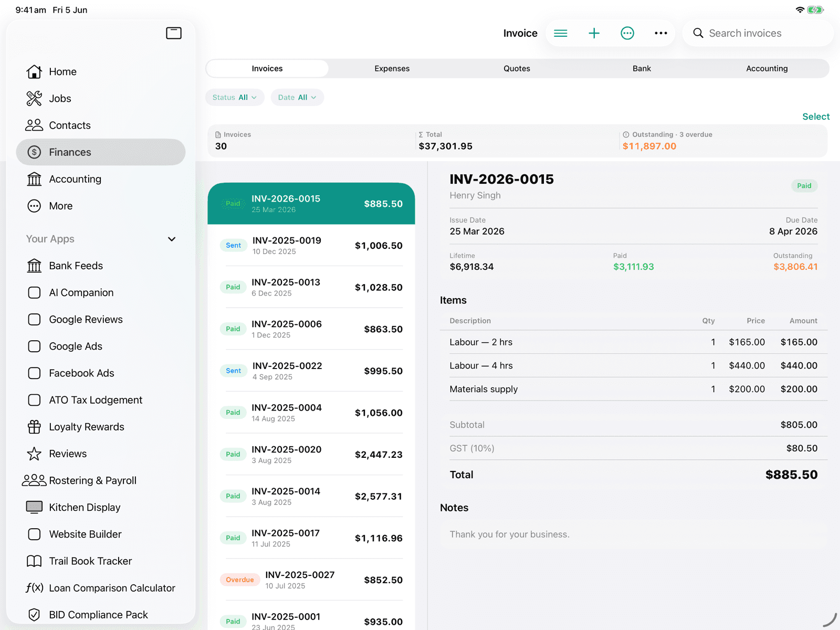
Task: Open the Google Reviews app
Action: point(101,319)
